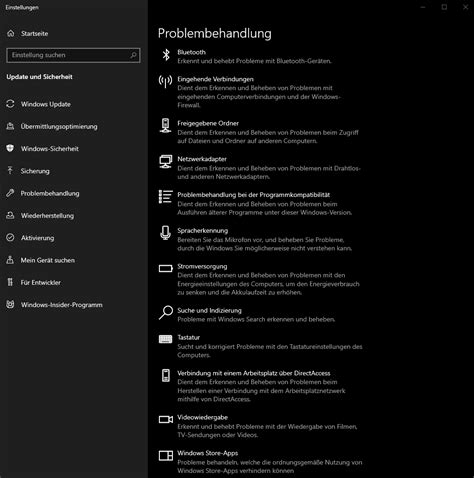The height and width of the screenshot is (478, 474).
Task: Select the Videowiedergabe troubleshooter title
Action: 202,417
